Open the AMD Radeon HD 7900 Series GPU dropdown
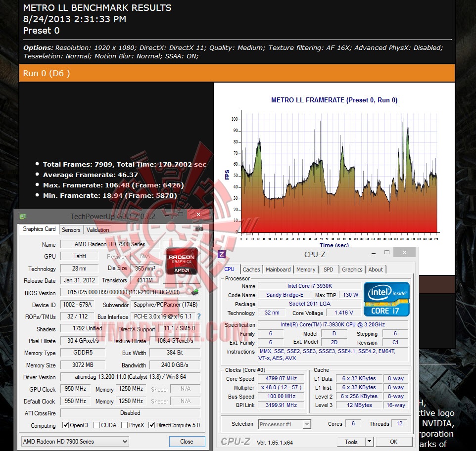Viewport: 476px width, 451px height. [75, 442]
